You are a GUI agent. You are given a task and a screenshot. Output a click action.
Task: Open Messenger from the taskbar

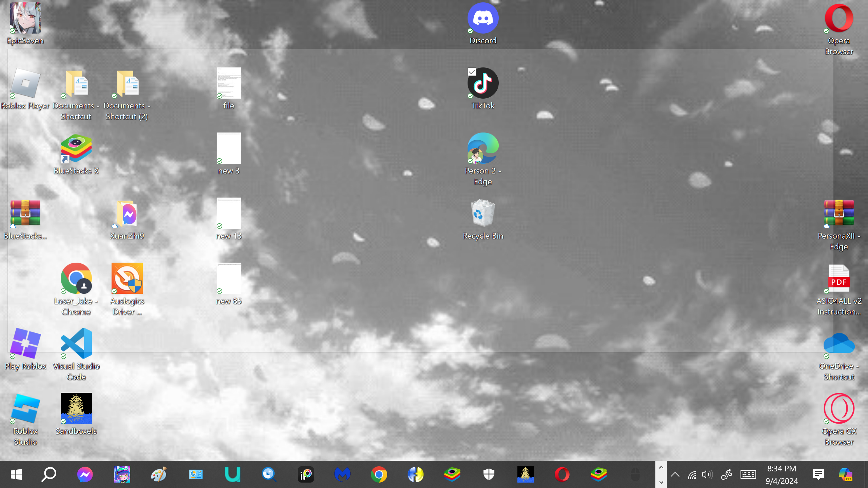click(85, 474)
